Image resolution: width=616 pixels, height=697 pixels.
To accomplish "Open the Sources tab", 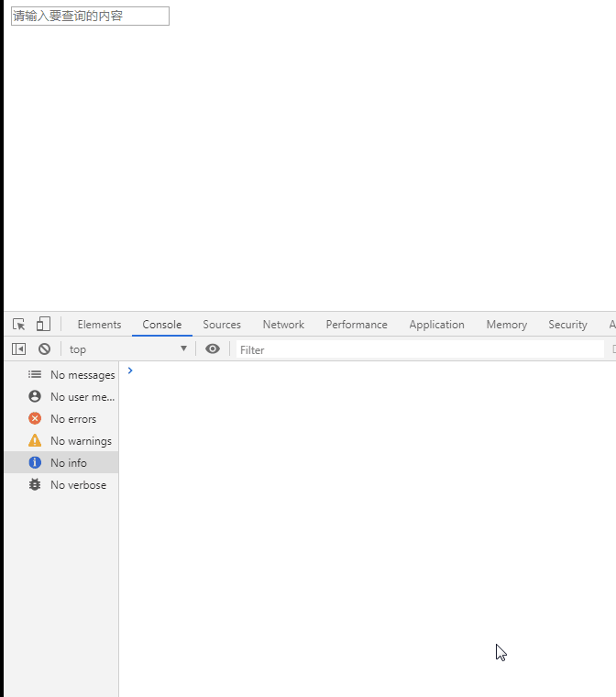I will 222,325.
